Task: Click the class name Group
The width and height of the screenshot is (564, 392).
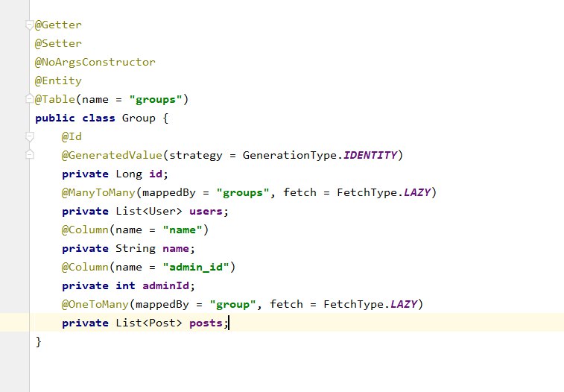Action: click(x=139, y=118)
